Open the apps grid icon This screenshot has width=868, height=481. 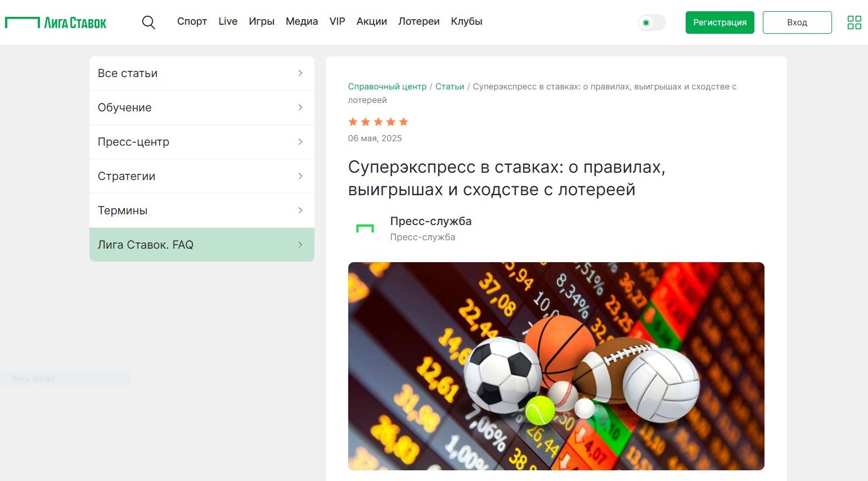click(x=854, y=23)
